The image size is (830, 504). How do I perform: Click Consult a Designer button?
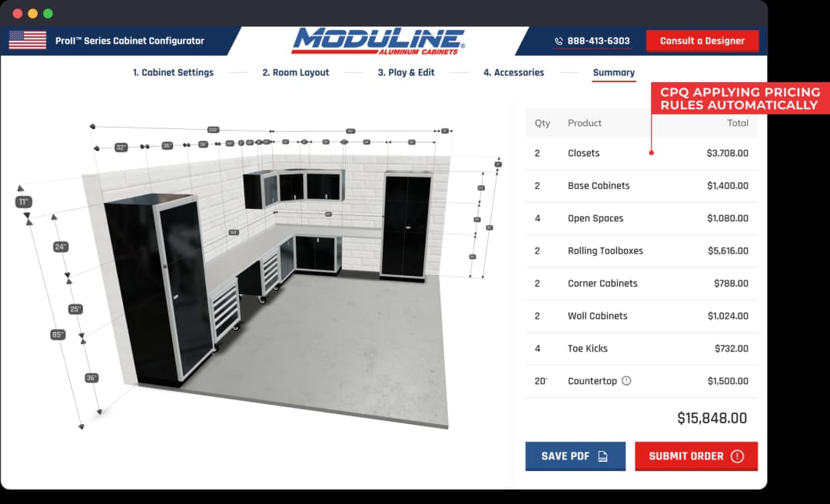702,41
